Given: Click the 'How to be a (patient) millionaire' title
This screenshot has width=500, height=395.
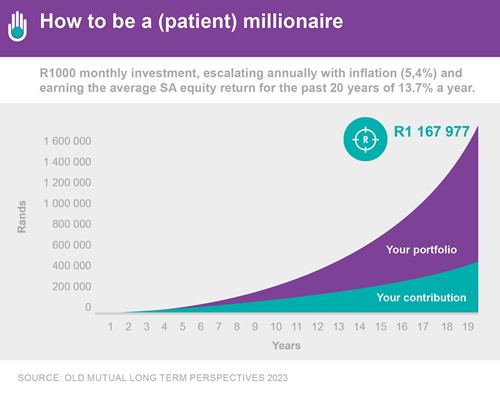Looking at the screenshot, I should 191,21.
